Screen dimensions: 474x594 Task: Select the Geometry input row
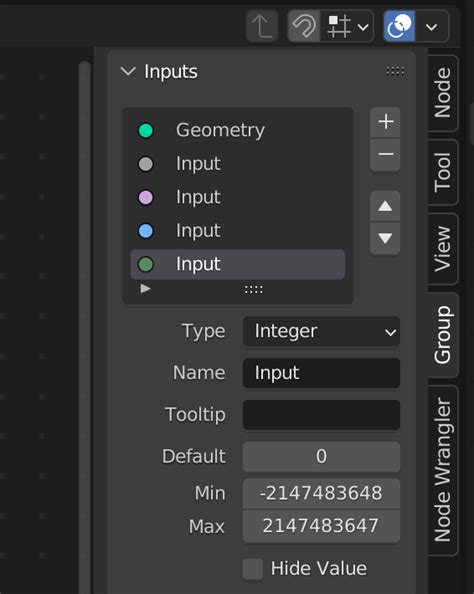pos(238,130)
